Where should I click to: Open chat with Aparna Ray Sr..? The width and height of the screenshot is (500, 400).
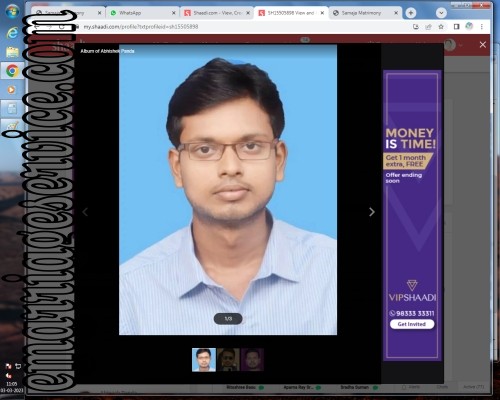pyautogui.click(x=302, y=387)
